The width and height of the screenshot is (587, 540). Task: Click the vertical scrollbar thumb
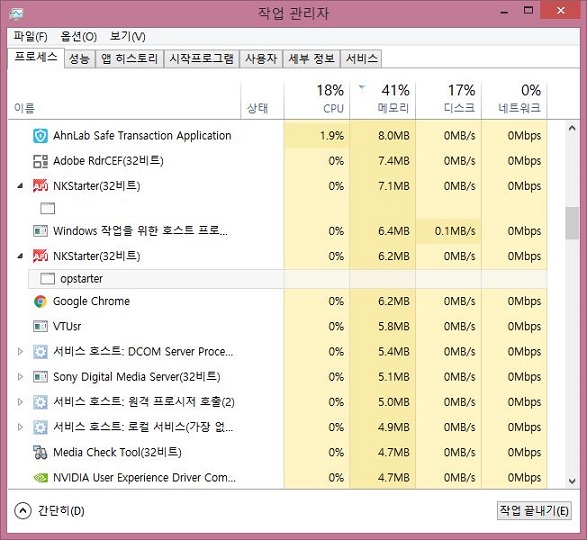click(572, 223)
